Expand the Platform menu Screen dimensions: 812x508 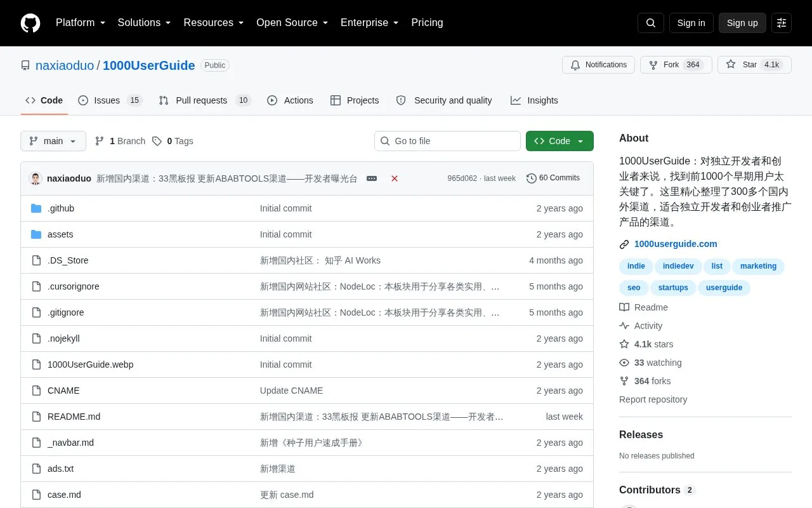click(81, 23)
